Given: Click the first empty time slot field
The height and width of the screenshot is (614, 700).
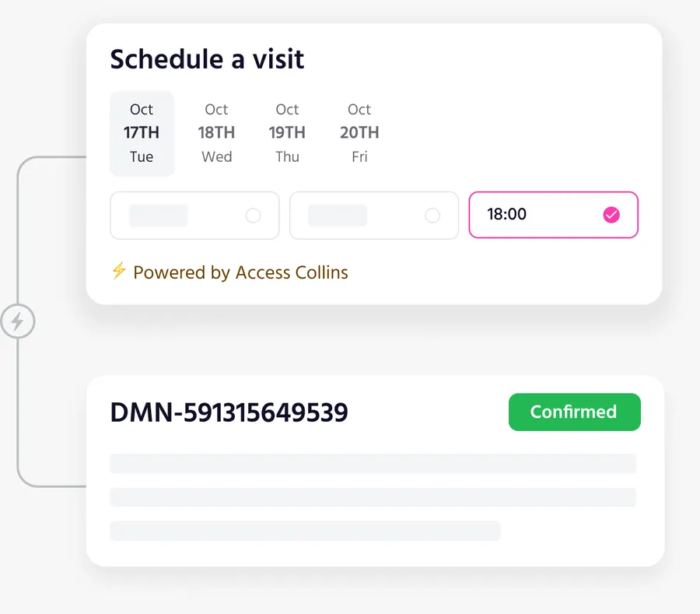Looking at the screenshot, I should [x=194, y=215].
